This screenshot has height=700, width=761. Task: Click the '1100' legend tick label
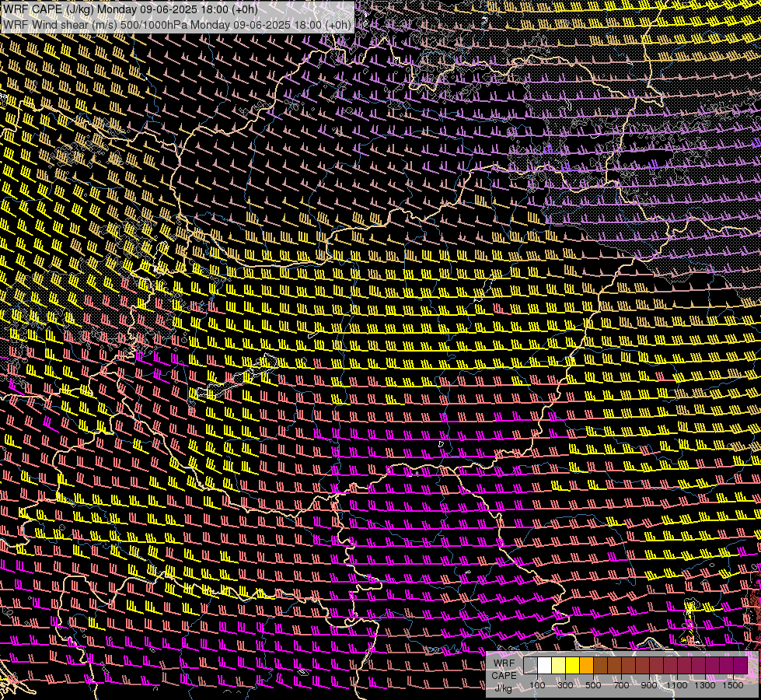[x=676, y=685]
